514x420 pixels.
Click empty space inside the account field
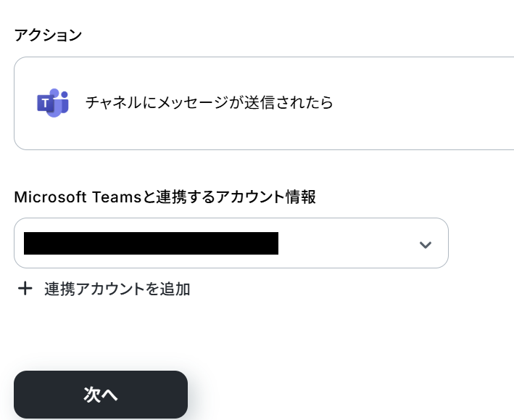pyautogui.click(x=347, y=243)
